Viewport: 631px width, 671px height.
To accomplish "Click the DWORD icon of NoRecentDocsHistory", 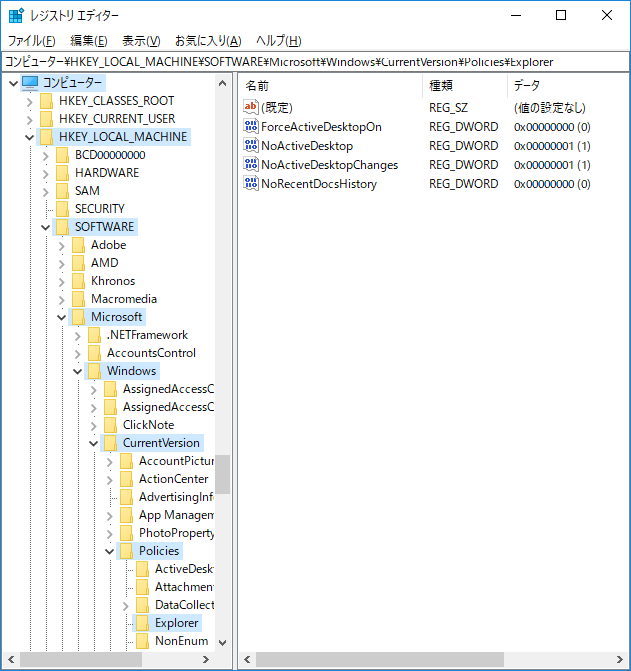I will click(251, 184).
